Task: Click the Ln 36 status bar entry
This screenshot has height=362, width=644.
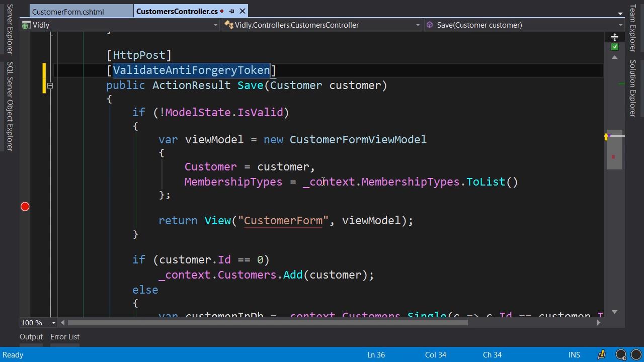Action: click(376, 355)
